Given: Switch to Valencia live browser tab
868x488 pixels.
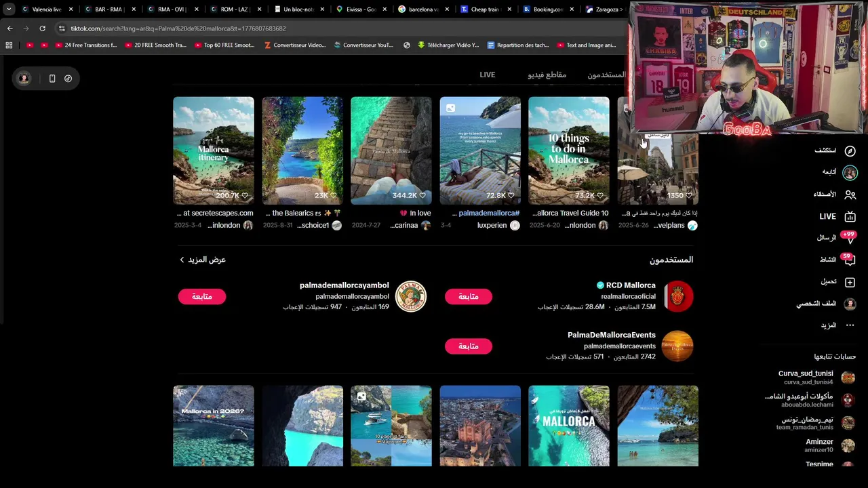Looking at the screenshot, I should pos(47,9).
